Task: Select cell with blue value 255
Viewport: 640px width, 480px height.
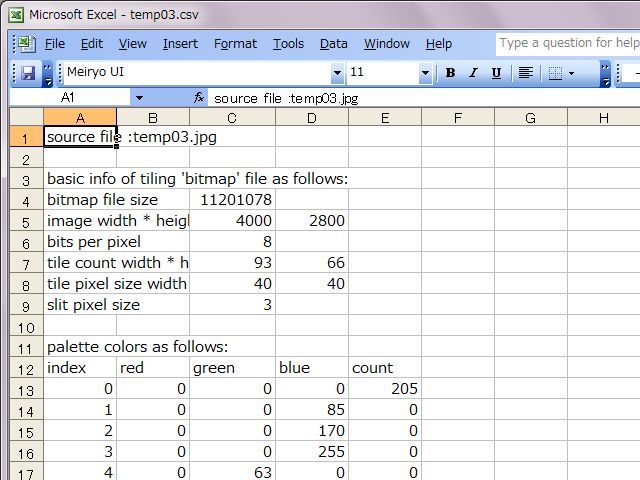Action: pyautogui.click(x=312, y=452)
